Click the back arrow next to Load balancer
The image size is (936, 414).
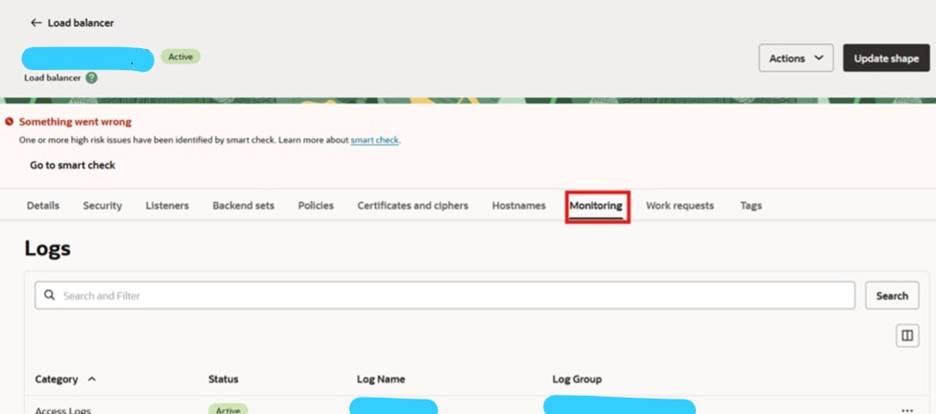(36, 22)
